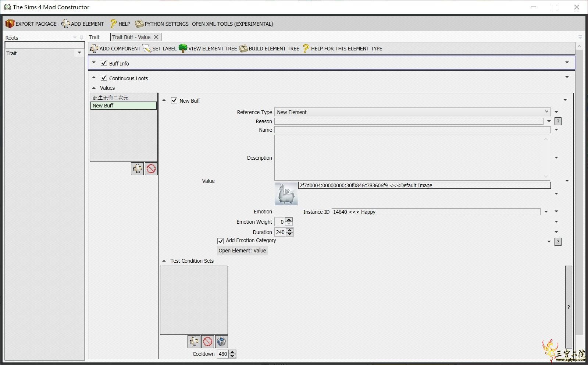Viewport: 588px width, 365px height.
Task: Close the Trait Buff - Value tab
Action: point(156,37)
